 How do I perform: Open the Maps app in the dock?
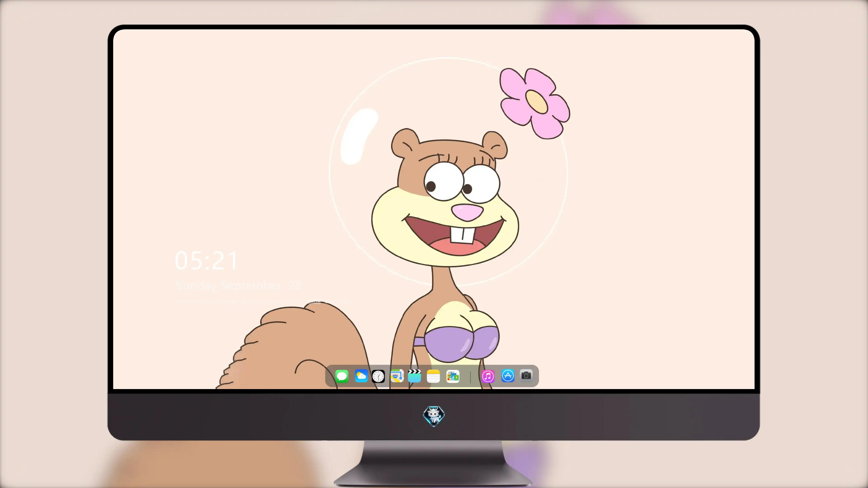(397, 376)
